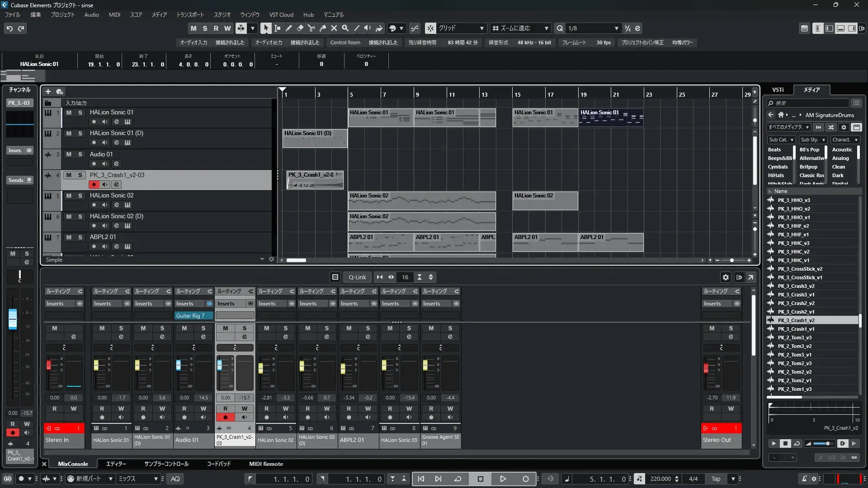Mute the Audio 01 track
The height and width of the screenshot is (488, 868).
pyautogui.click(x=69, y=154)
